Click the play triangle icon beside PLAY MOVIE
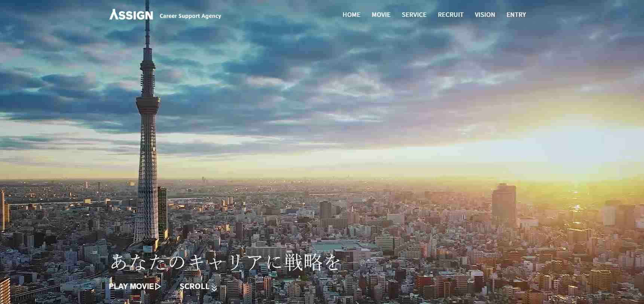 coord(158,287)
